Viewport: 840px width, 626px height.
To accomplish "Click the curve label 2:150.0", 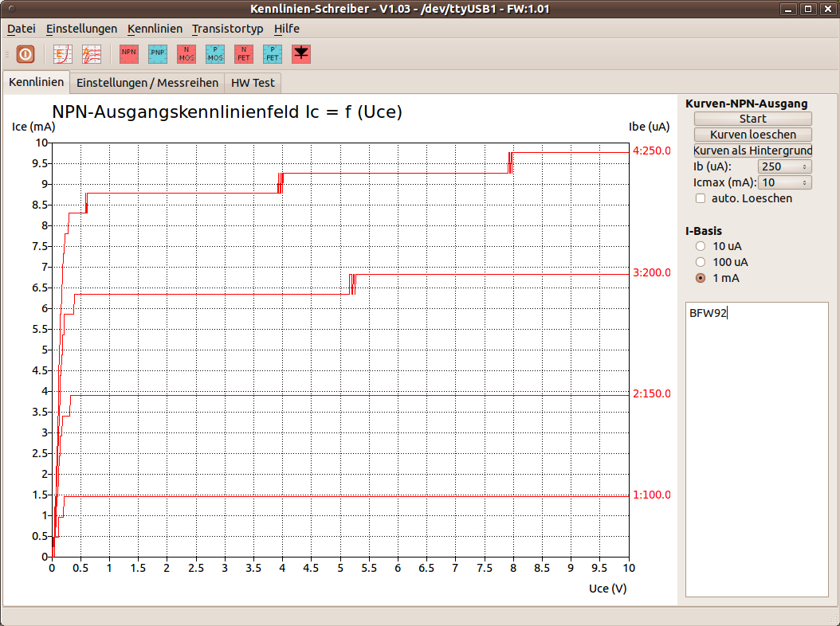I will point(652,393).
